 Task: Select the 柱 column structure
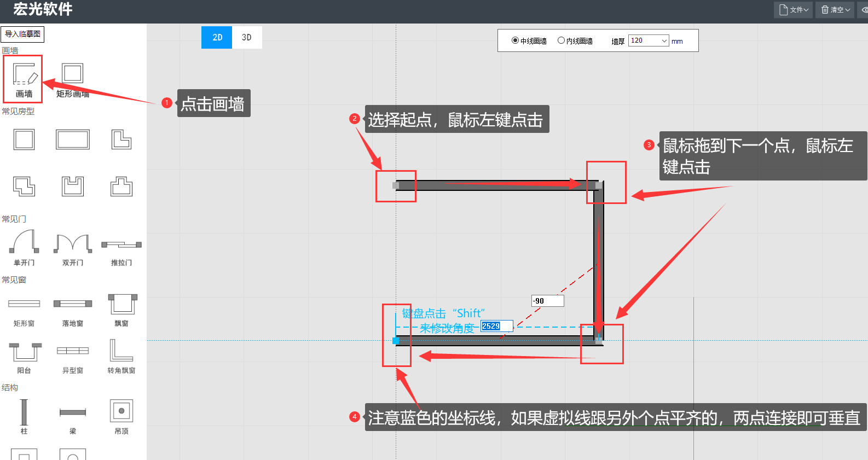(x=24, y=417)
